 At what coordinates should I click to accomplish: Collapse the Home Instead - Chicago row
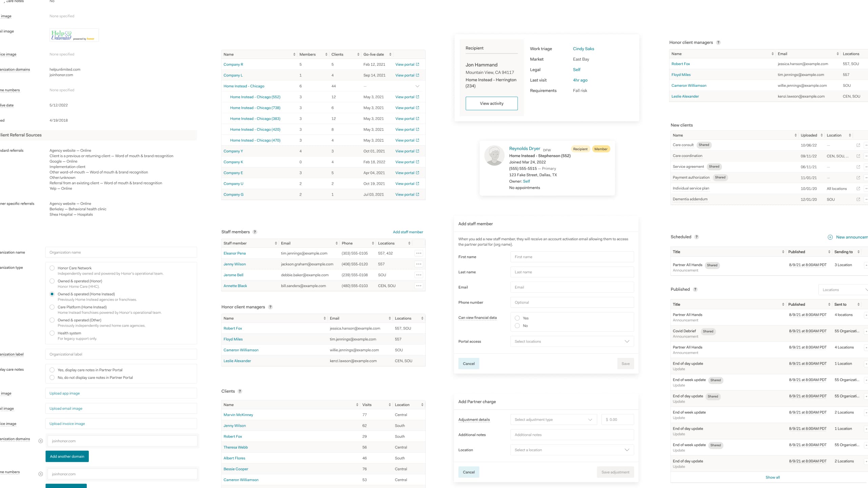click(x=417, y=86)
